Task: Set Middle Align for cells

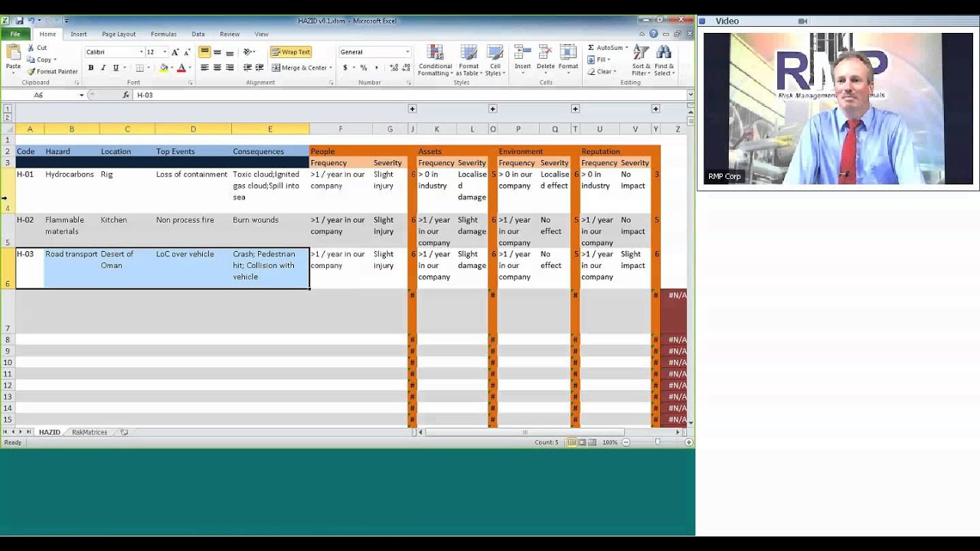Action: [x=217, y=52]
